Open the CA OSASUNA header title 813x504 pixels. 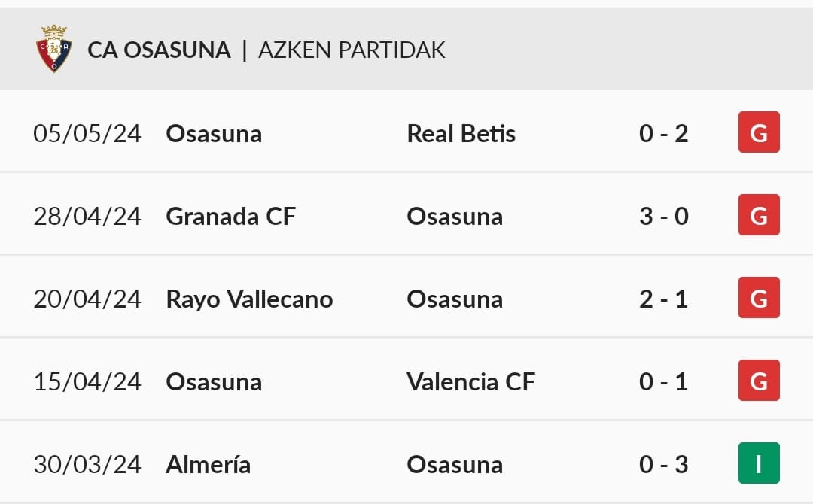159,50
